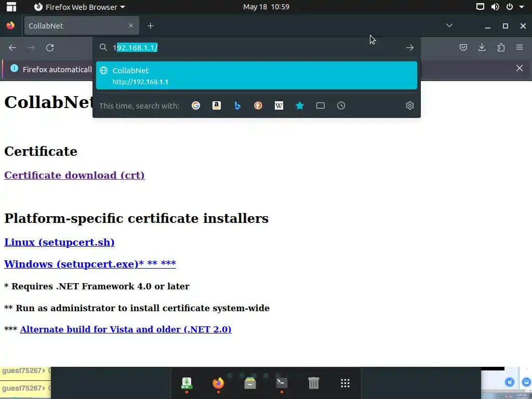Search bookmarks via star icon

tap(300, 105)
